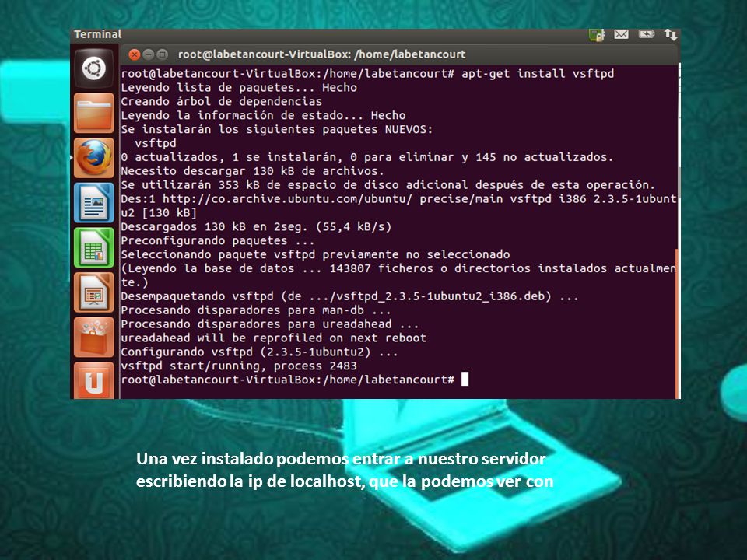
Task: Minimize the terminal window
Action: [x=148, y=54]
